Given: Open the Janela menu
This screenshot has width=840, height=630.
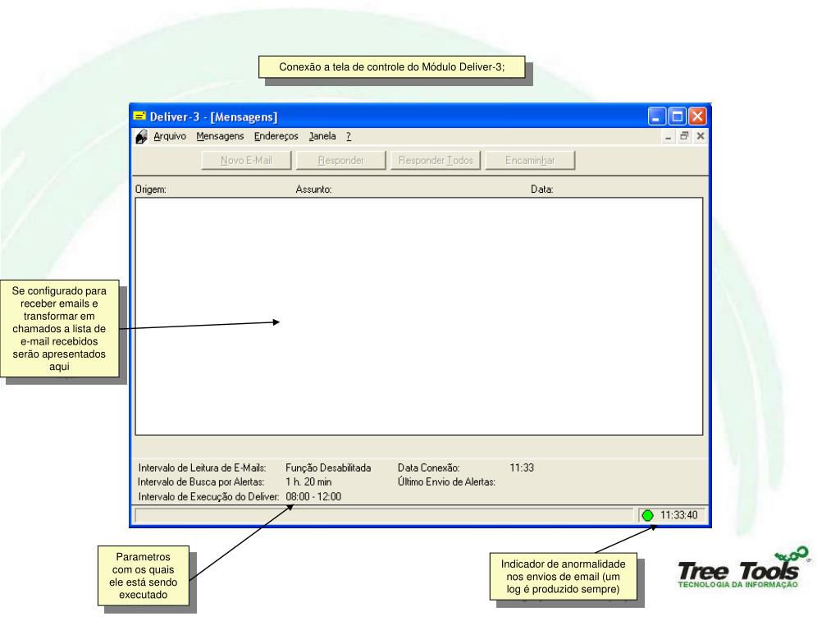Looking at the screenshot, I should [322, 136].
